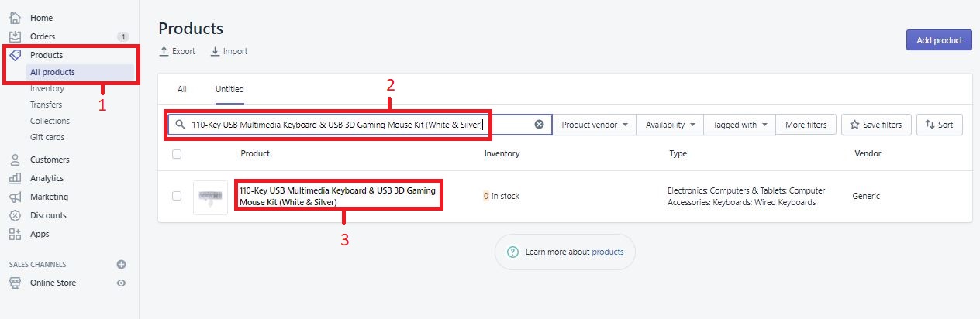Select Transfers under Products

point(46,105)
